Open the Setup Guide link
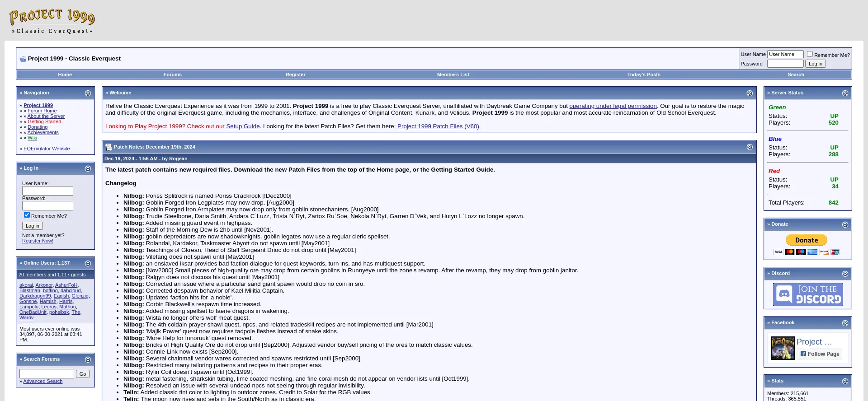Image resolution: width=868 pixels, height=401 pixels. pos(243,126)
